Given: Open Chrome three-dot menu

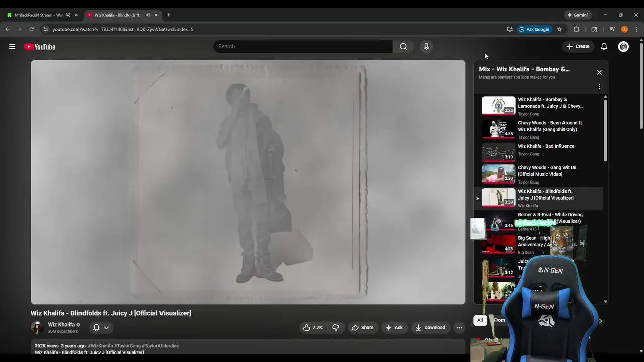Looking at the screenshot, I should click(636, 29).
